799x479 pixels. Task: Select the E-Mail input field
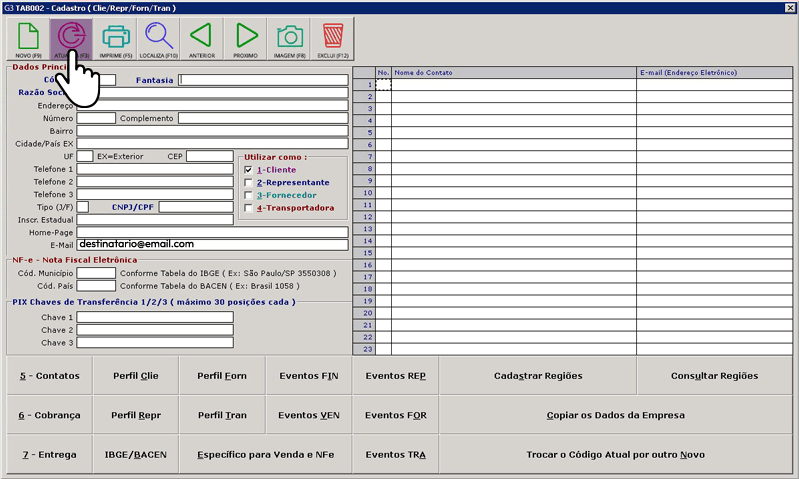pos(212,244)
